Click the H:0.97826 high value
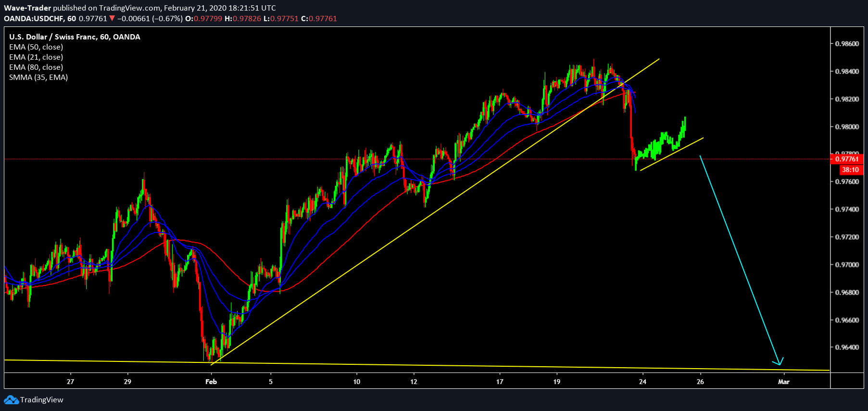Image resolution: width=868 pixels, height=411 pixels. tap(243, 19)
